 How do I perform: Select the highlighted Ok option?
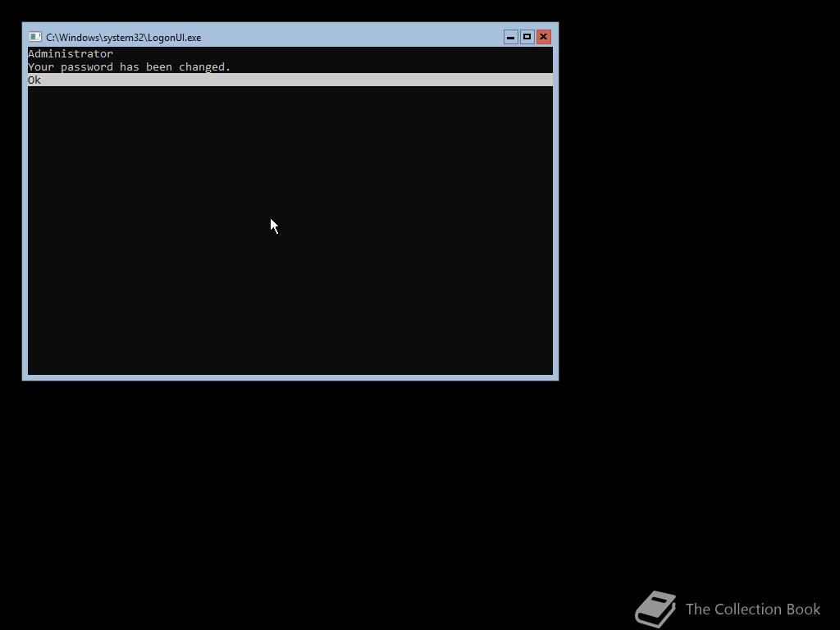(x=290, y=80)
